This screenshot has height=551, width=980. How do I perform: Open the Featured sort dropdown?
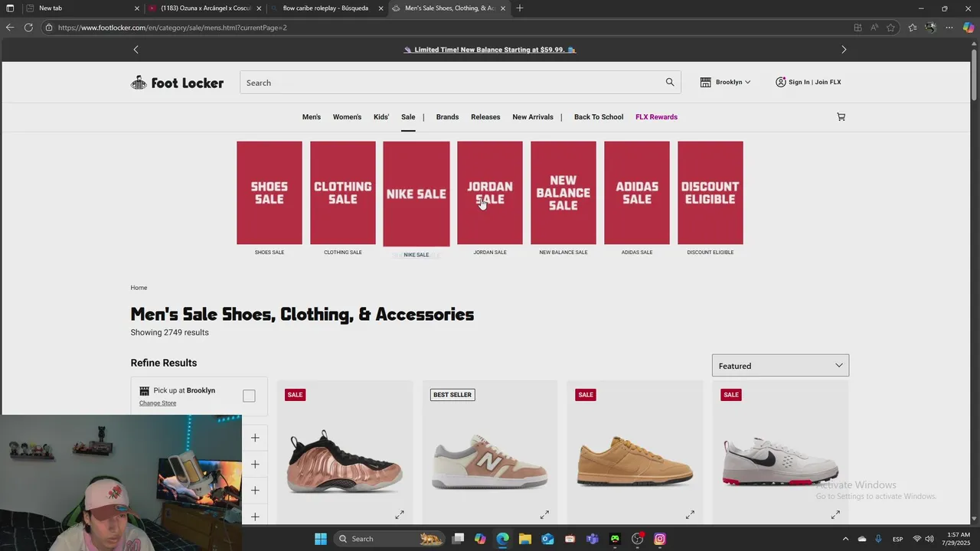point(780,366)
